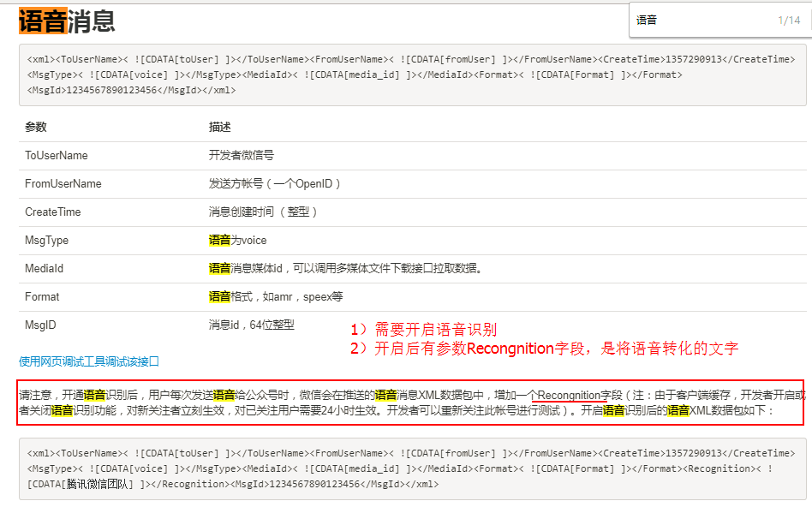Select the MediaId parameter cell
This screenshot has width=812, height=507.
click(45, 269)
